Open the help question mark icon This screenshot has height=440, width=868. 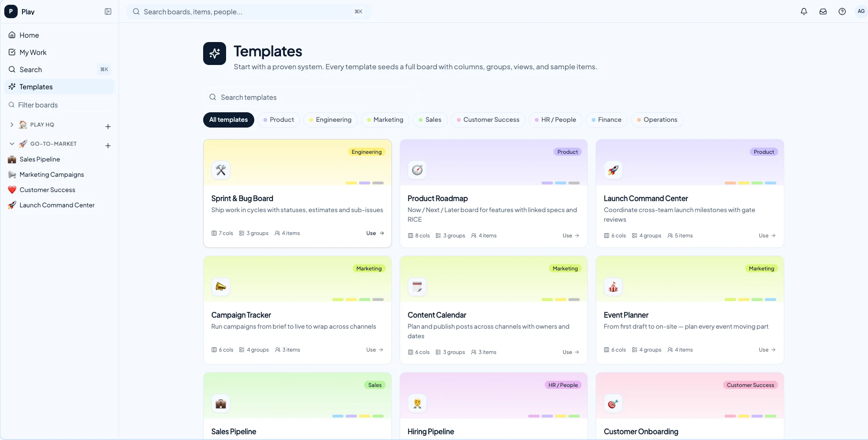(x=842, y=11)
